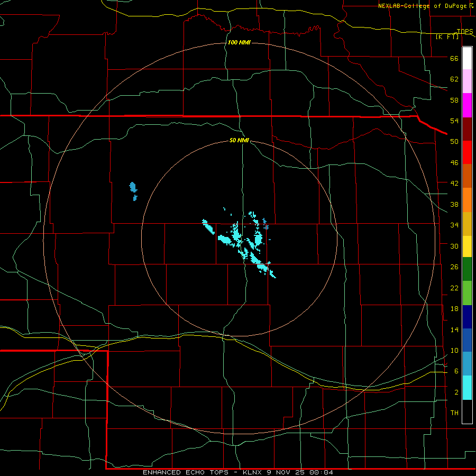Click the gold legend swatch
The width and height of the screenshot is (476, 476).
[467, 224]
